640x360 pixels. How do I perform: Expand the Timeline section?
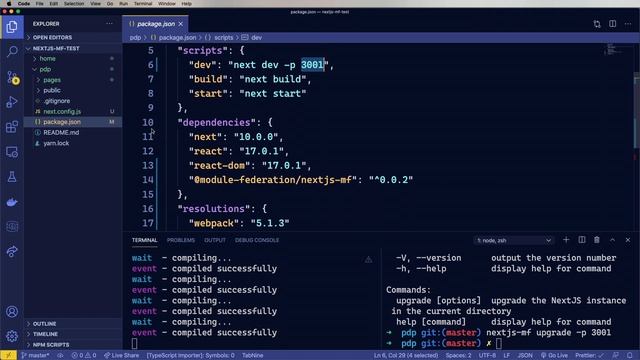click(x=73, y=334)
